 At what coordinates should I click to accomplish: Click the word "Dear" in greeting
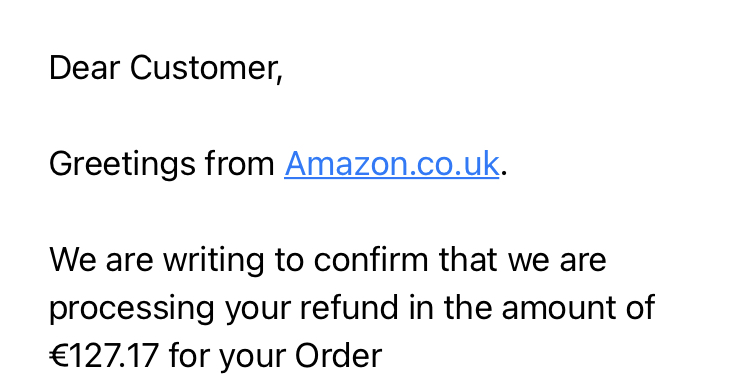click(x=84, y=68)
